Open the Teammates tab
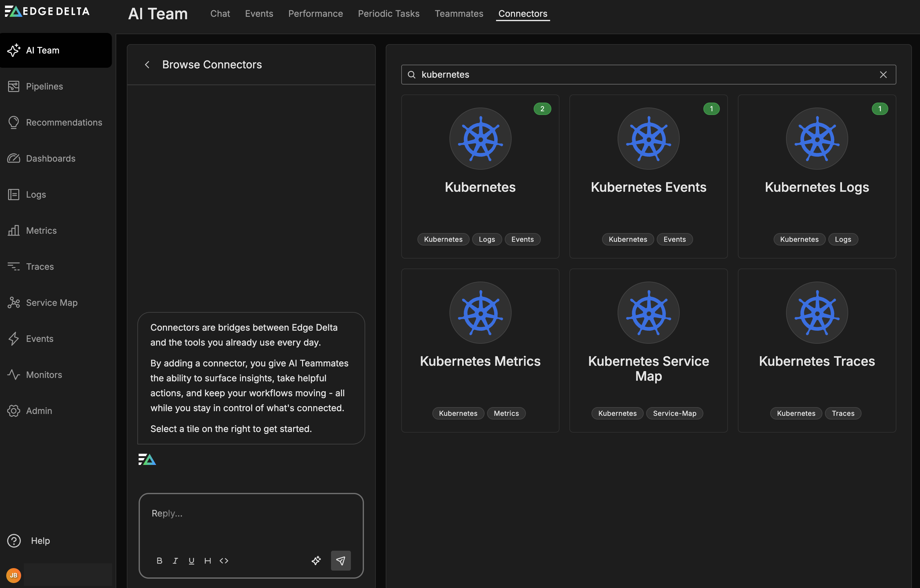The image size is (920, 588). coord(459,13)
